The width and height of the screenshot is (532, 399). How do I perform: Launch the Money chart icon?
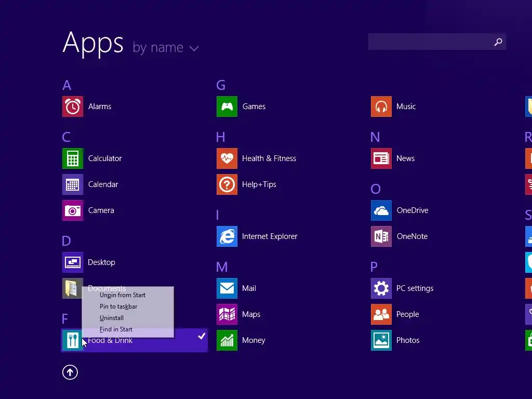coord(227,340)
